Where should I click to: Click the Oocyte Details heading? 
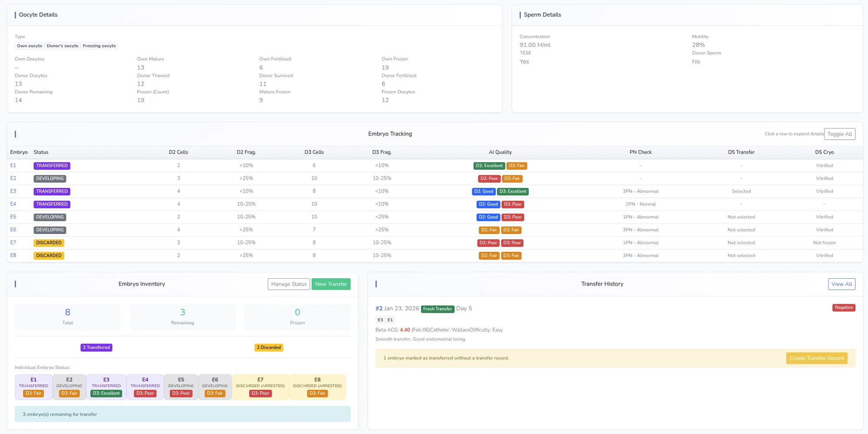coord(38,15)
